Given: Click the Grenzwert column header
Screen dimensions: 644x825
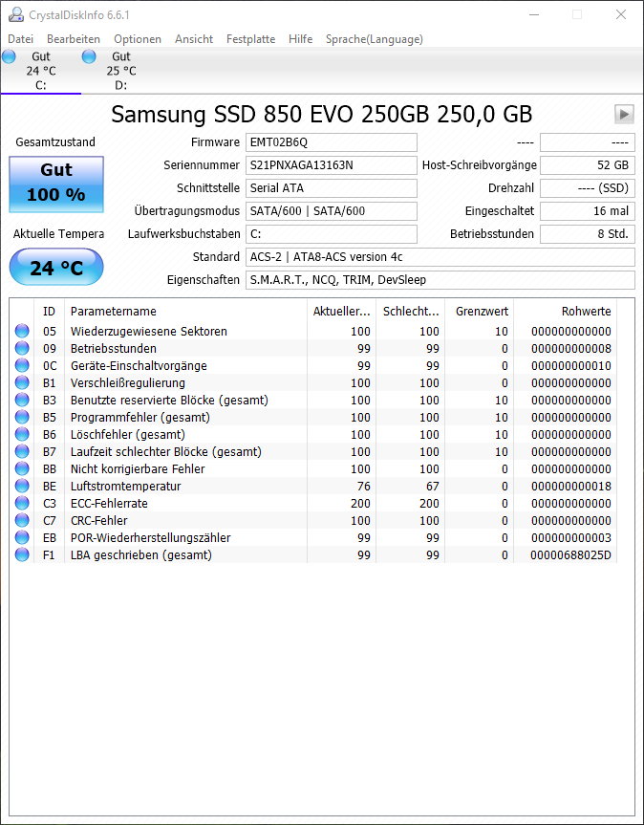Looking at the screenshot, I should point(480,311).
